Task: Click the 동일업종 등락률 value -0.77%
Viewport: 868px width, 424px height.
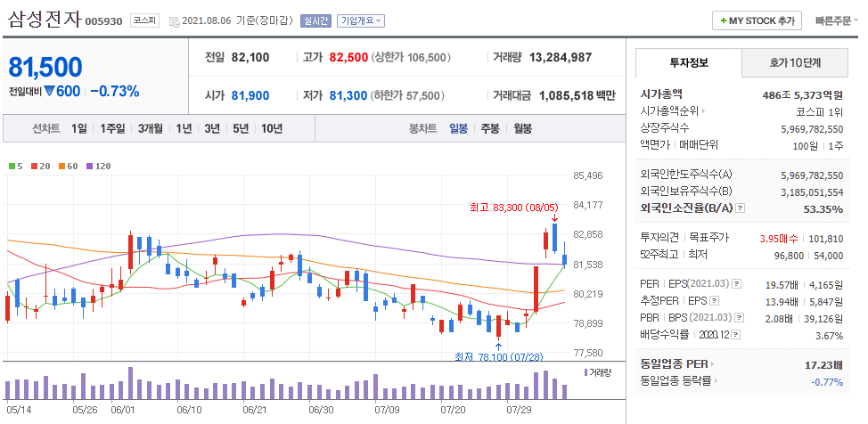Action: (x=828, y=382)
